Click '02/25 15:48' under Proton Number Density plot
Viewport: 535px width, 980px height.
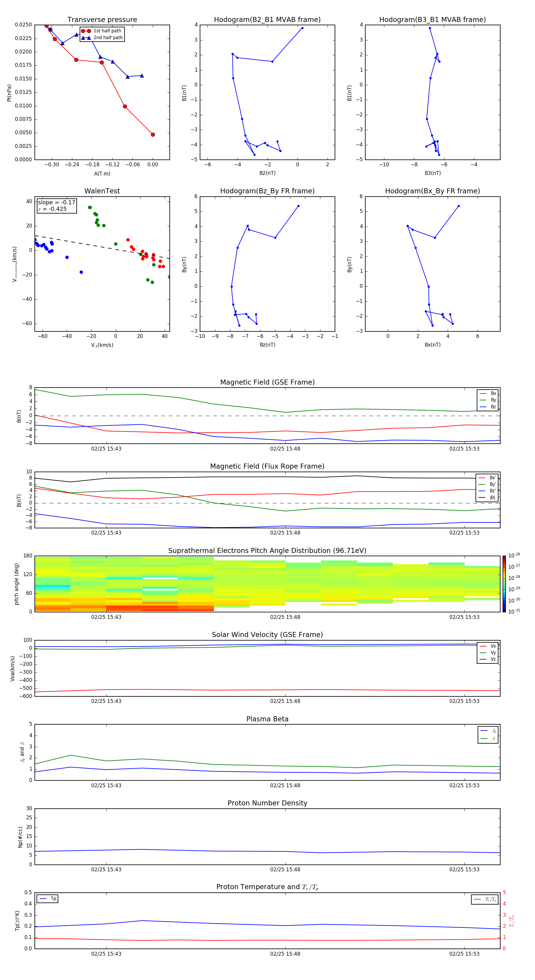pos(285,870)
